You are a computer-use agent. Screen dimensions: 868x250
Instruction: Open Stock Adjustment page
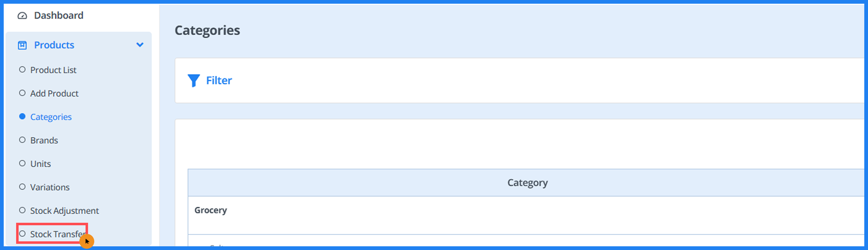[64, 211]
